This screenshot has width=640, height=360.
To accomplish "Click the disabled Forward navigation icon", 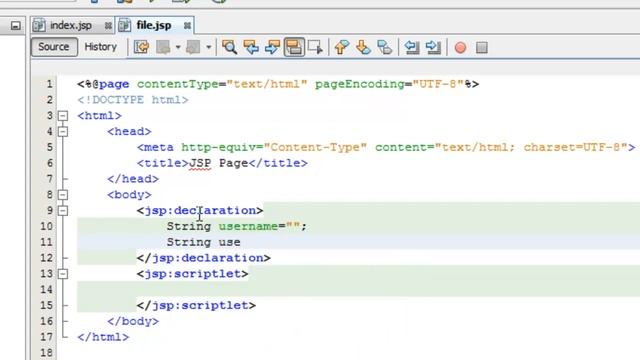I will (193, 47).
